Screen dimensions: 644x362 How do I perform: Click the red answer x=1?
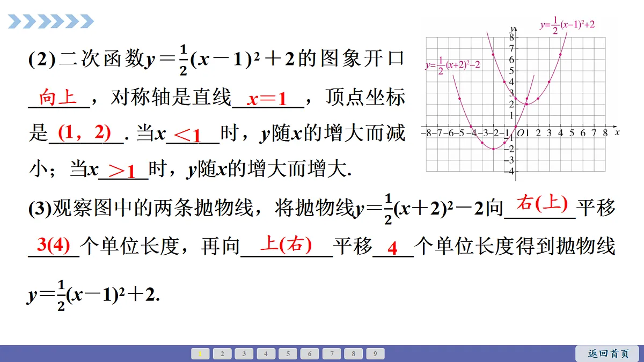[267, 99]
